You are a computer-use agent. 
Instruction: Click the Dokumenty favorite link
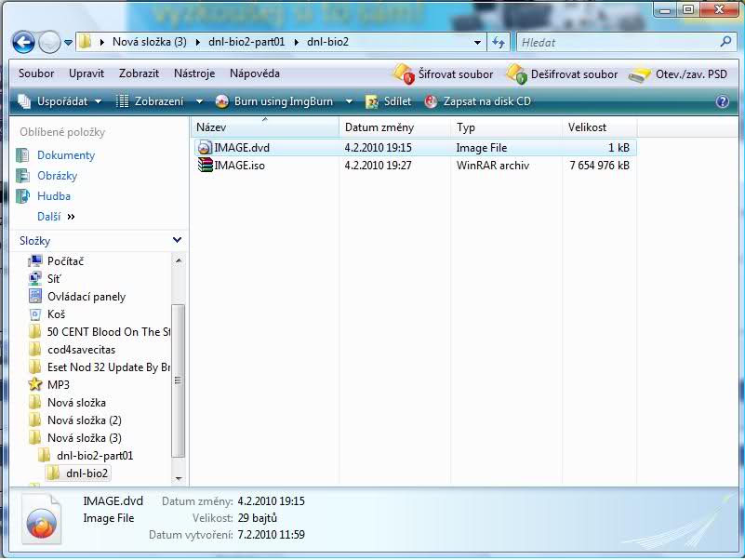(x=66, y=155)
